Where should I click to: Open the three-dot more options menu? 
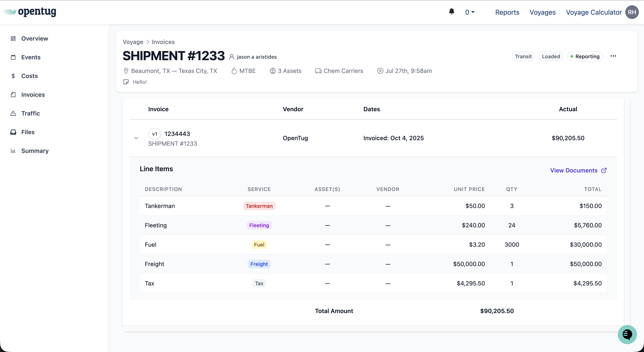tap(613, 56)
